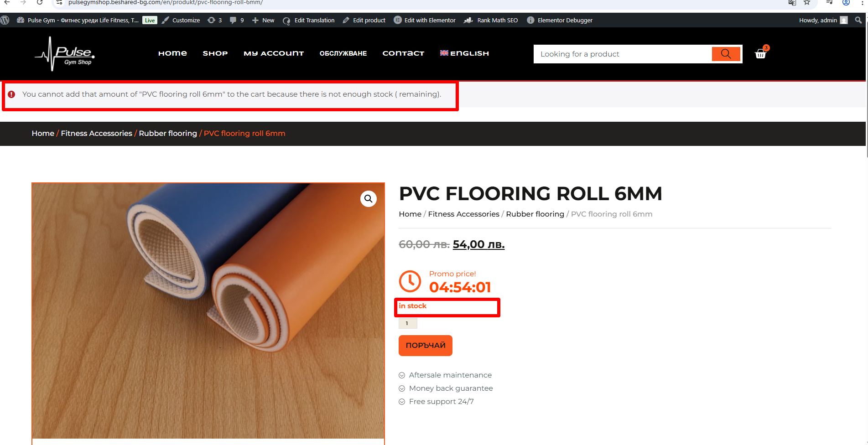868x445 pixels.
Task: Click the admin bar search icon
Action: (858, 20)
